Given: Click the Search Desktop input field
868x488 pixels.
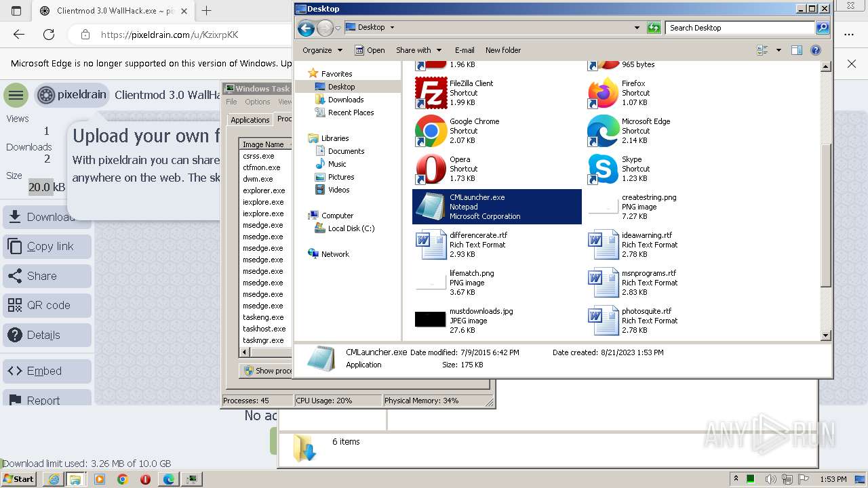Looking at the screenshot, I should point(741,28).
